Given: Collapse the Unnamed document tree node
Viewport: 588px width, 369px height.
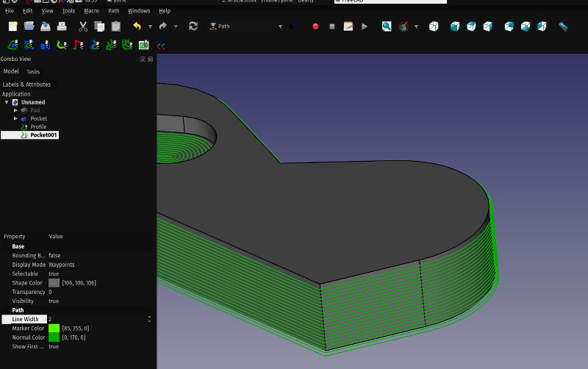Looking at the screenshot, I should [7, 102].
